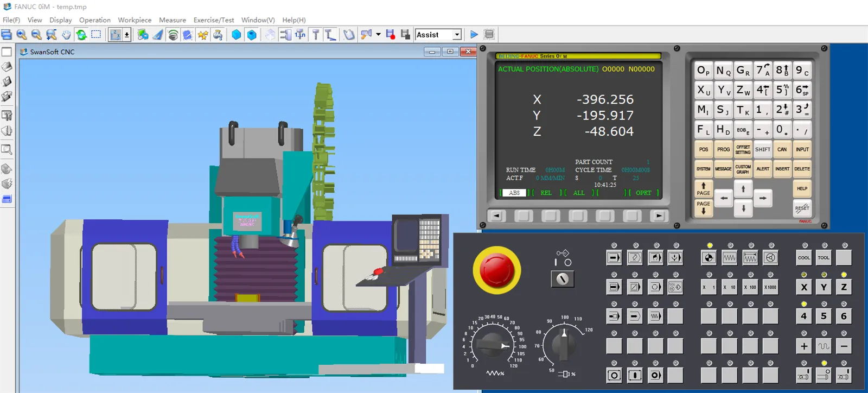Open the dropdown arrow beside axis view icon
Screen dimensions: 868x393
coord(127,35)
